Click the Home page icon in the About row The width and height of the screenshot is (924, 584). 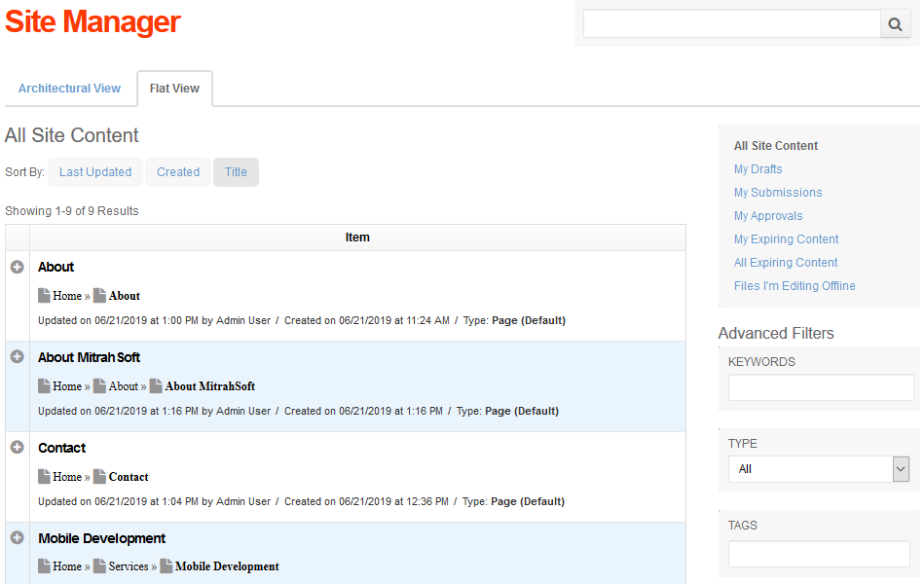45,295
